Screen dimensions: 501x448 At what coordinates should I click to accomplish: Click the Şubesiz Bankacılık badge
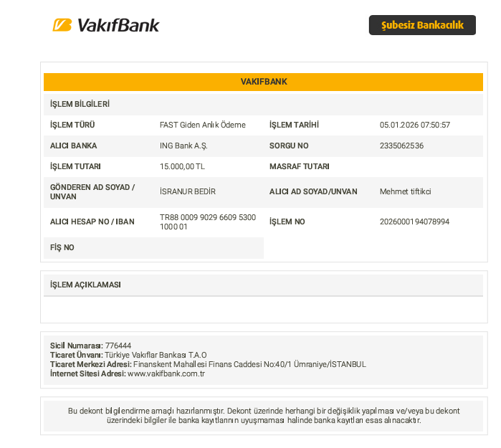(x=422, y=25)
